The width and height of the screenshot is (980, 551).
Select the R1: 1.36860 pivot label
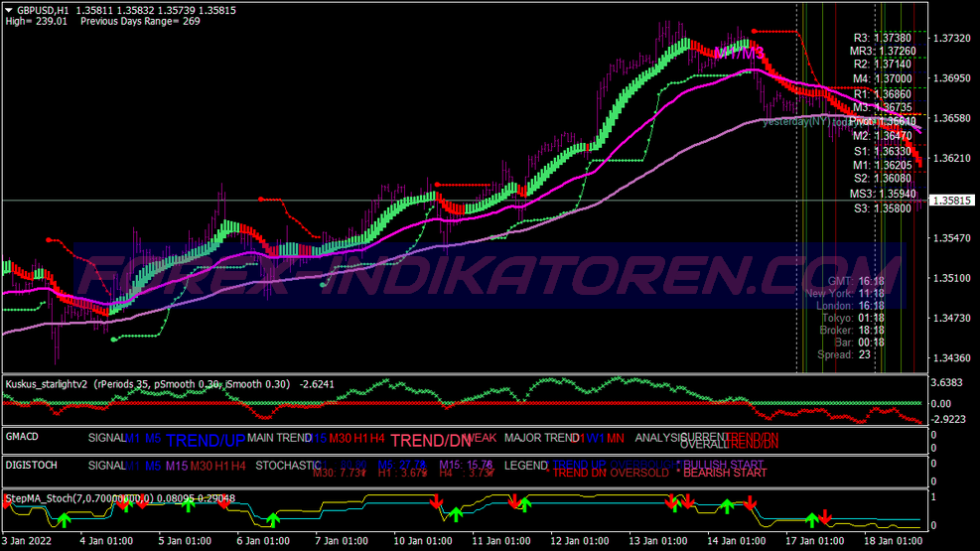coord(882,94)
